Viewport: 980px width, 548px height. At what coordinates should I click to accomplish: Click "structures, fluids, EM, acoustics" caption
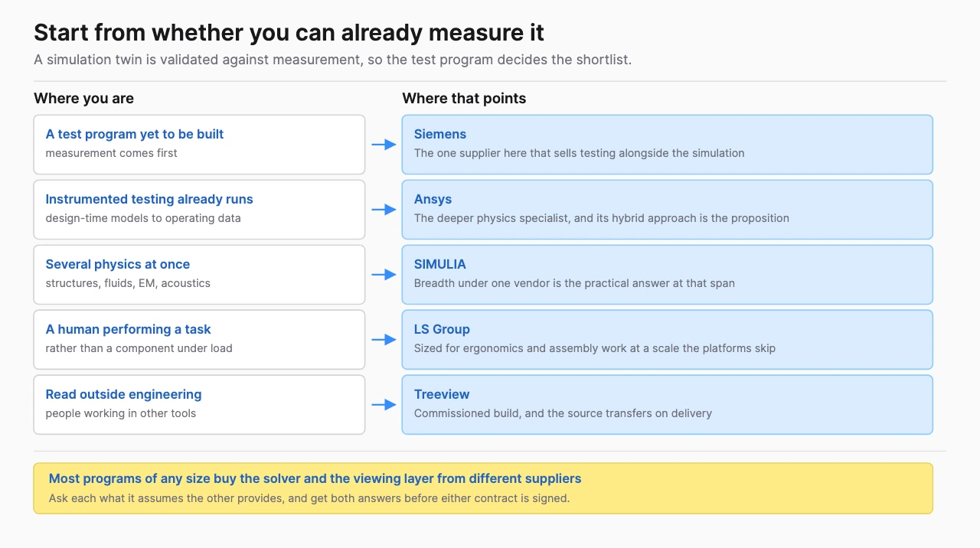[x=128, y=283]
